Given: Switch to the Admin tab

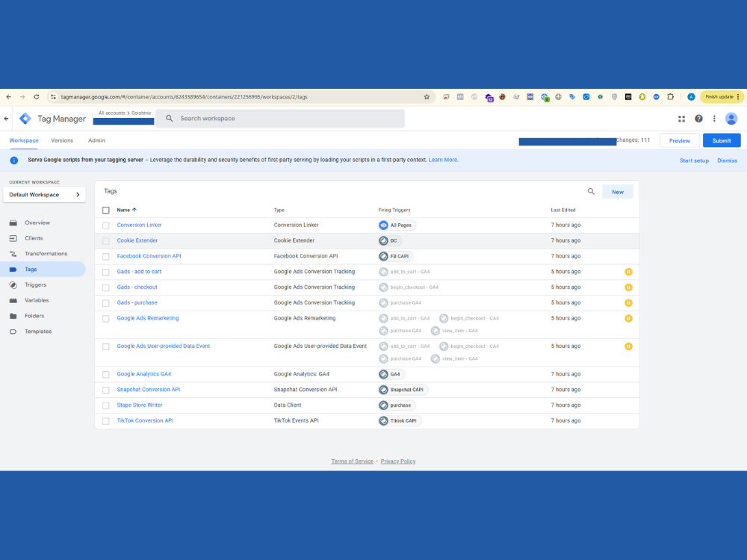Looking at the screenshot, I should point(96,140).
